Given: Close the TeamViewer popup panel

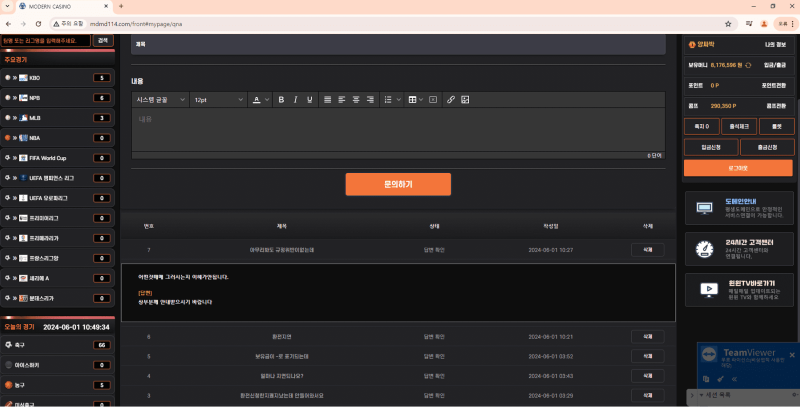Looking at the screenshot, I should tap(792, 355).
